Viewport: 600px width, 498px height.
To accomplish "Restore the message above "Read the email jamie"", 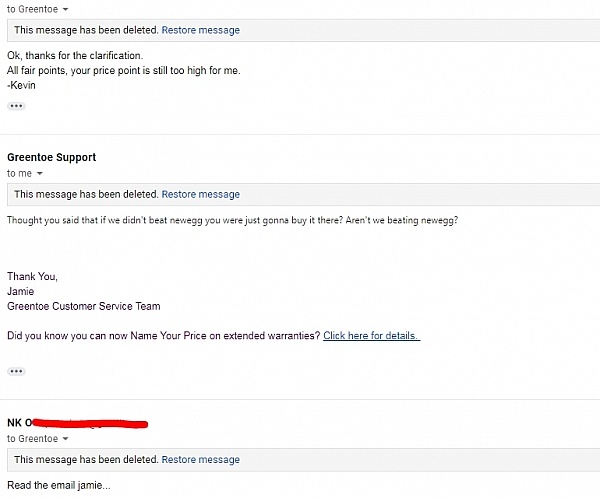I will click(x=200, y=460).
